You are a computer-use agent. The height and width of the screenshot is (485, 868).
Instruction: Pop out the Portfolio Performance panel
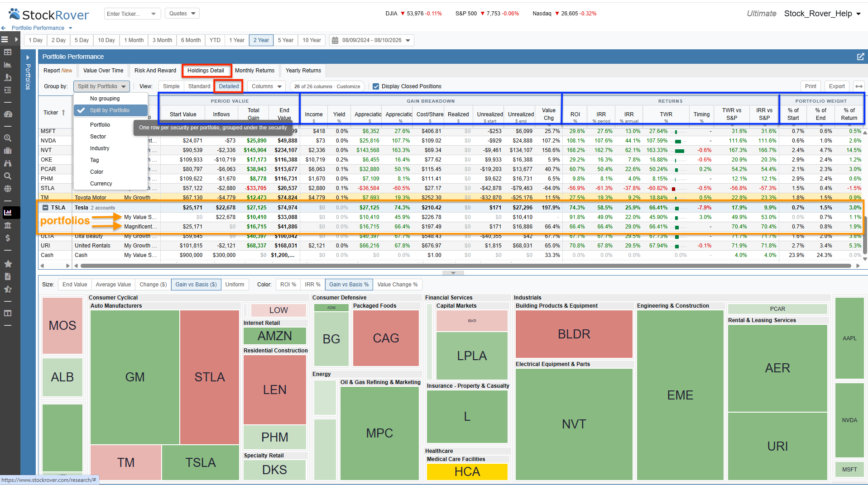[860, 57]
